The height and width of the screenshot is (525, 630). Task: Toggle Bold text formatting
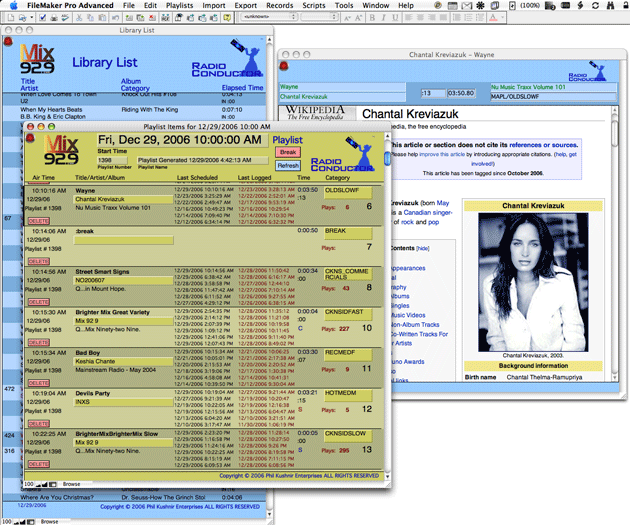tap(372, 18)
